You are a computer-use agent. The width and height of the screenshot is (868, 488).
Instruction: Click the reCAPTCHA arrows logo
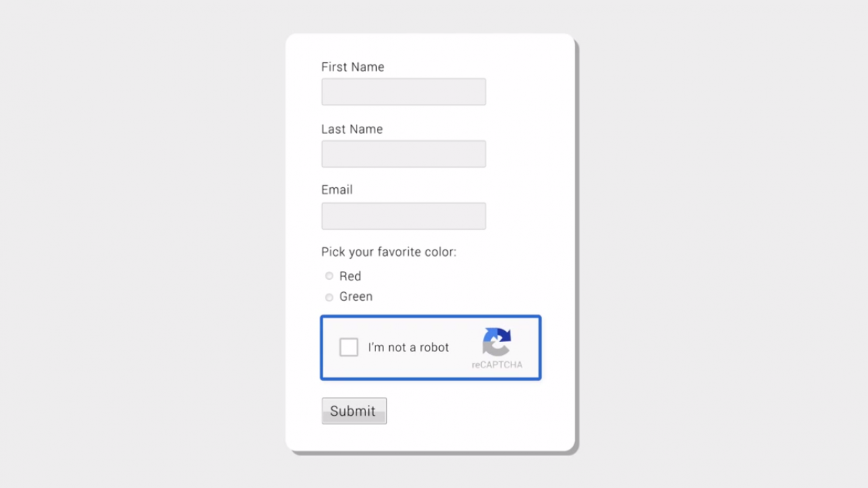click(x=497, y=341)
